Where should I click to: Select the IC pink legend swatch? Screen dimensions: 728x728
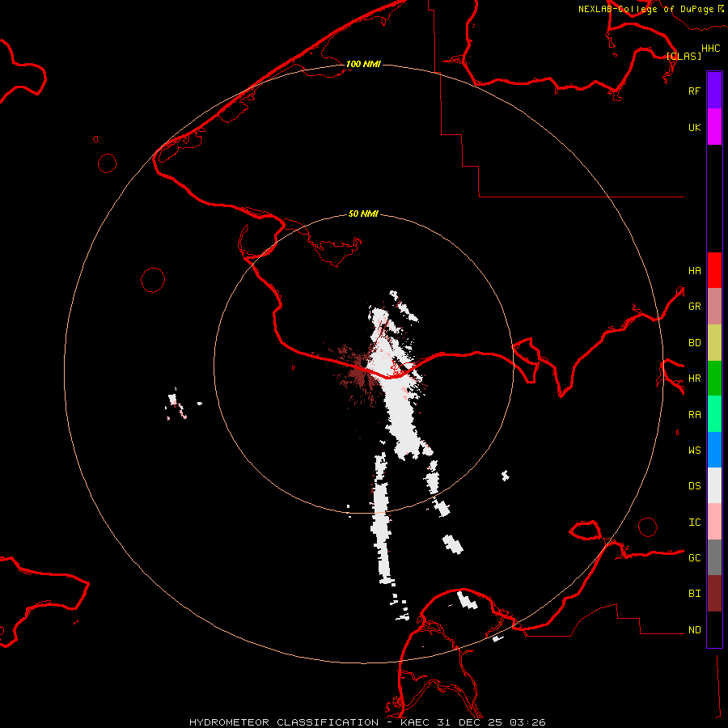714,522
